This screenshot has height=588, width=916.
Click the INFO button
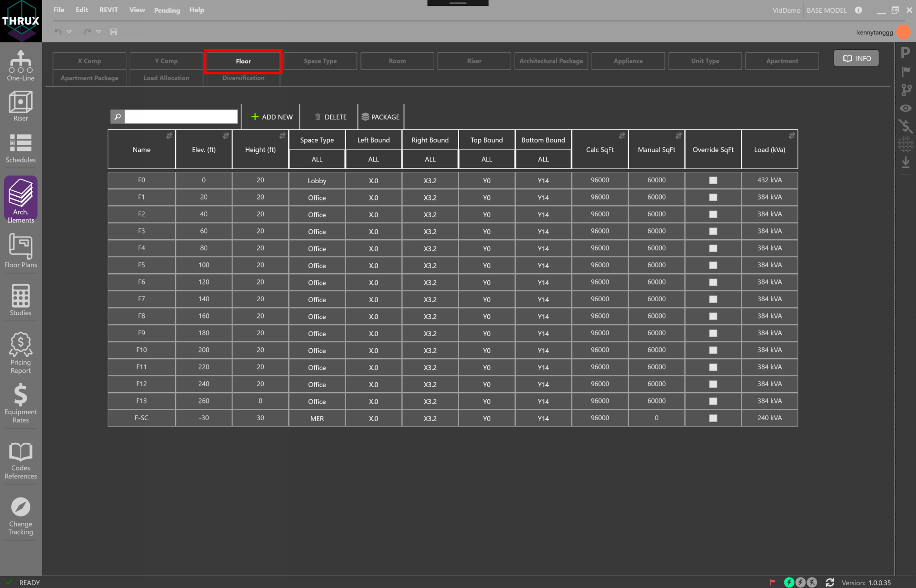coord(856,58)
